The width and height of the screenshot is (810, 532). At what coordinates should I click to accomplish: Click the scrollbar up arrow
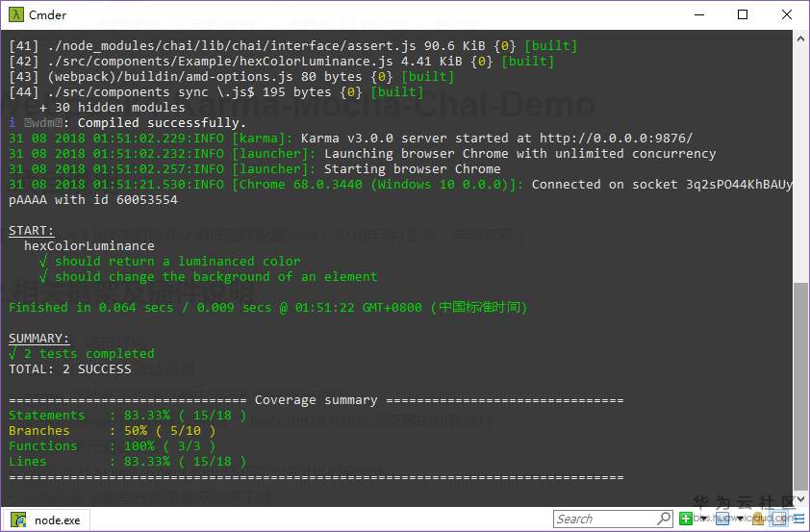801,38
